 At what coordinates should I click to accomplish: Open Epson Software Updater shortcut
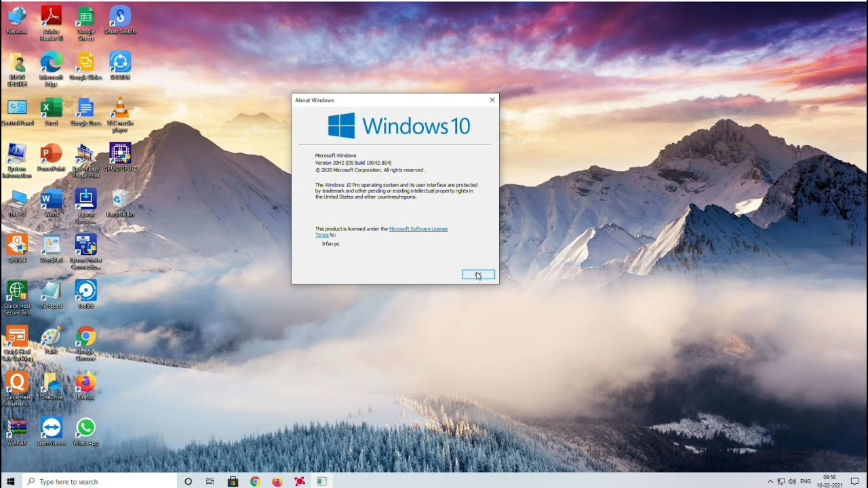[x=85, y=206]
